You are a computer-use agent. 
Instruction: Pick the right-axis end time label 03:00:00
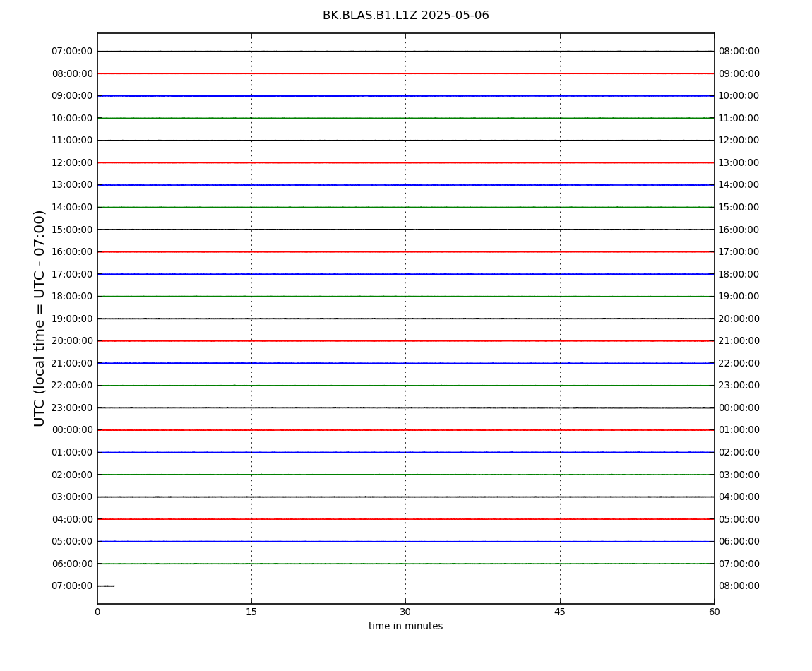tap(739, 475)
